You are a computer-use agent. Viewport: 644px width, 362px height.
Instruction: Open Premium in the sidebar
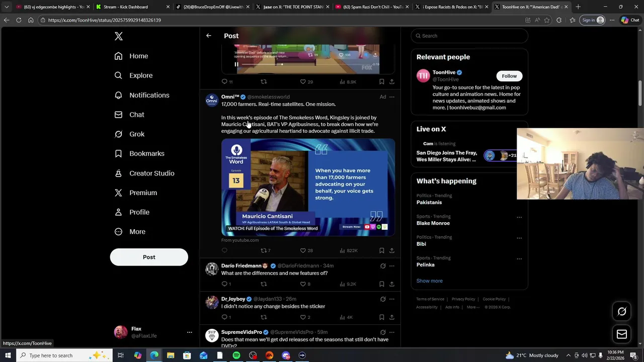136,193
